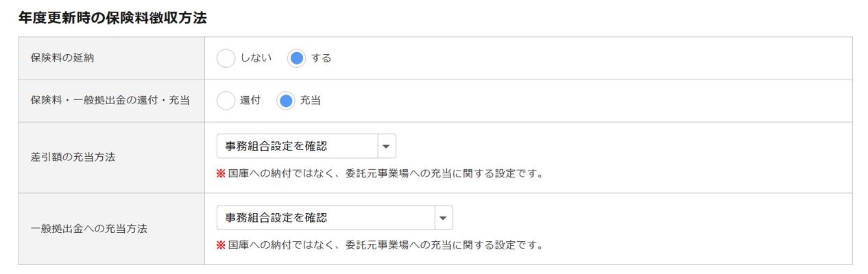Click the しない option label text
The height and width of the screenshot is (274, 868).
[x=256, y=58]
